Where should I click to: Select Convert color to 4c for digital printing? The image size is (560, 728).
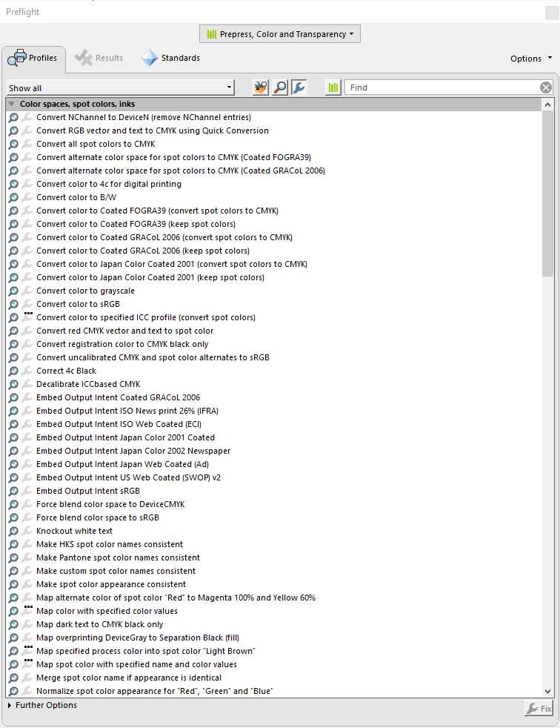(109, 185)
